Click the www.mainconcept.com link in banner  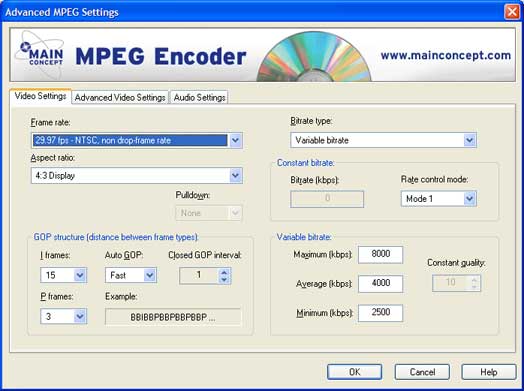point(445,55)
